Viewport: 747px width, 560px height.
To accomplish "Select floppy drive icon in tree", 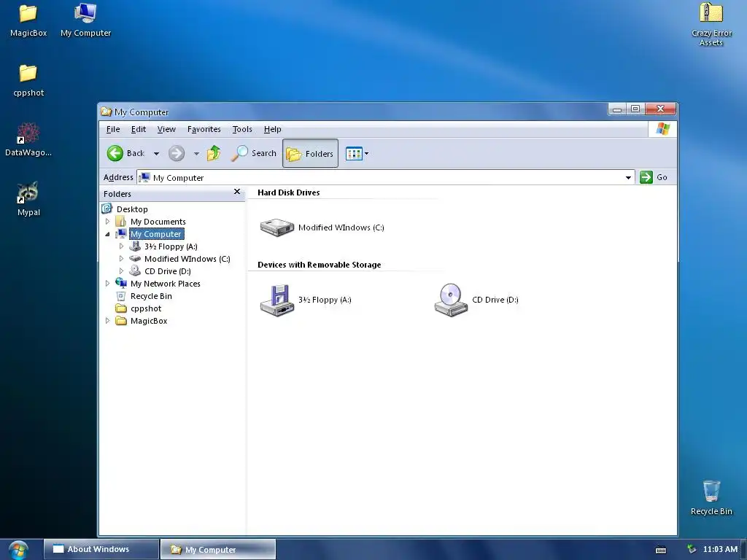I will coord(135,246).
